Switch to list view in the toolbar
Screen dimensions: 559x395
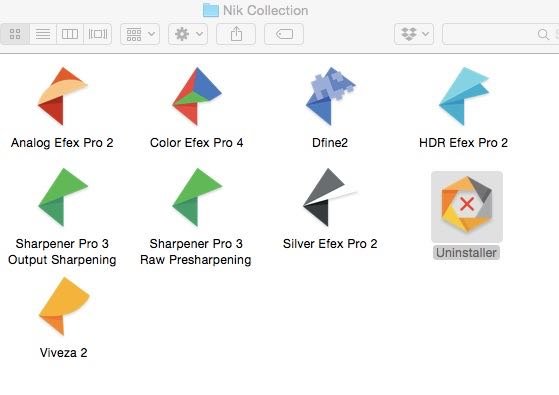click(43, 34)
